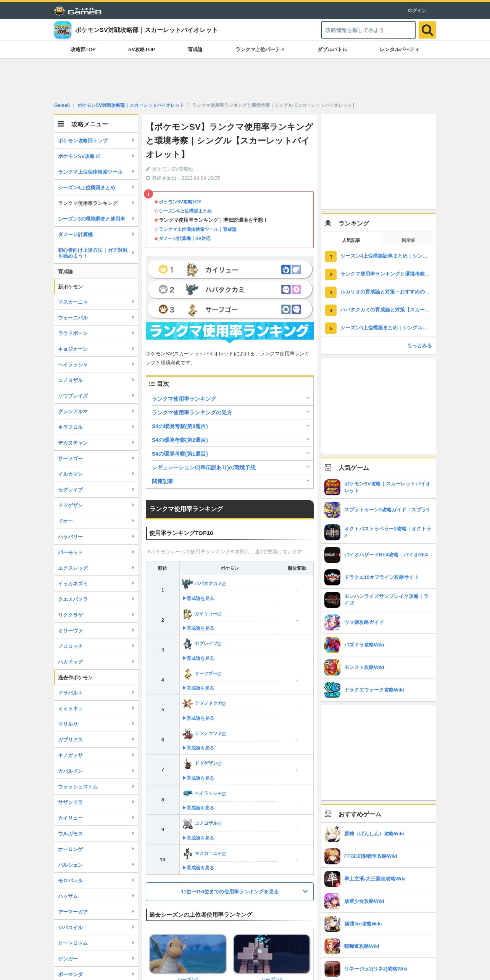
Task: Click the モンスト game icon
Action: [x=332, y=667]
